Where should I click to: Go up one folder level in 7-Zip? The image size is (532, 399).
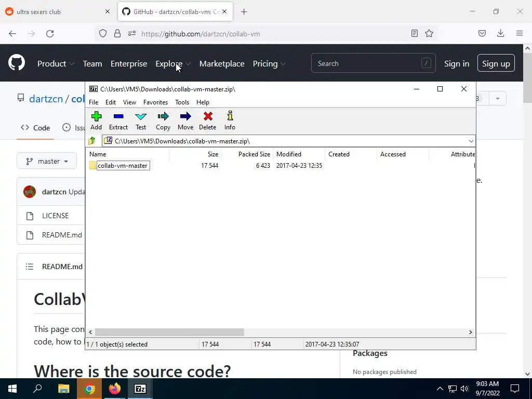[x=91, y=141]
